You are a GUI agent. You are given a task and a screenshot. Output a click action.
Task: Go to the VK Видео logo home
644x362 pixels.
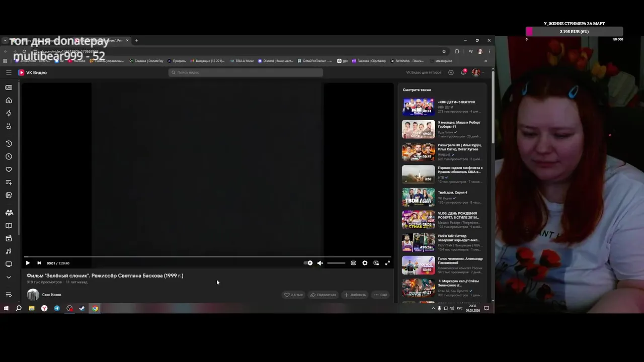click(33, 72)
